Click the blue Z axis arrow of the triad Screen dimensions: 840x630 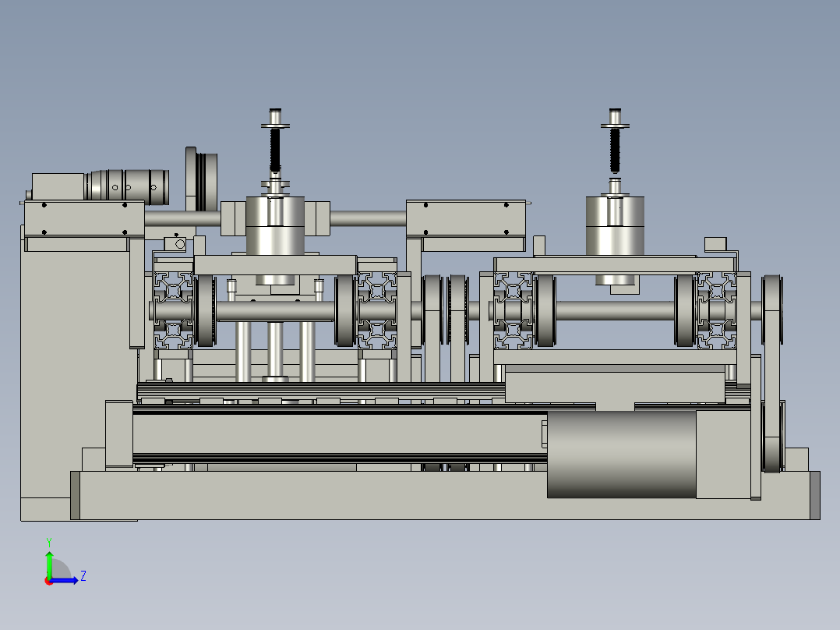pyautogui.click(x=65, y=580)
